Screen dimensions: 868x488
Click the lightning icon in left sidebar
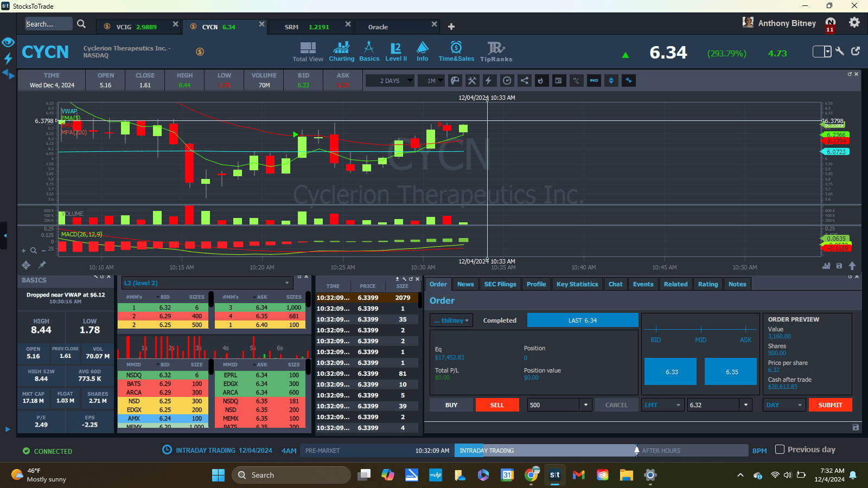click(x=8, y=58)
